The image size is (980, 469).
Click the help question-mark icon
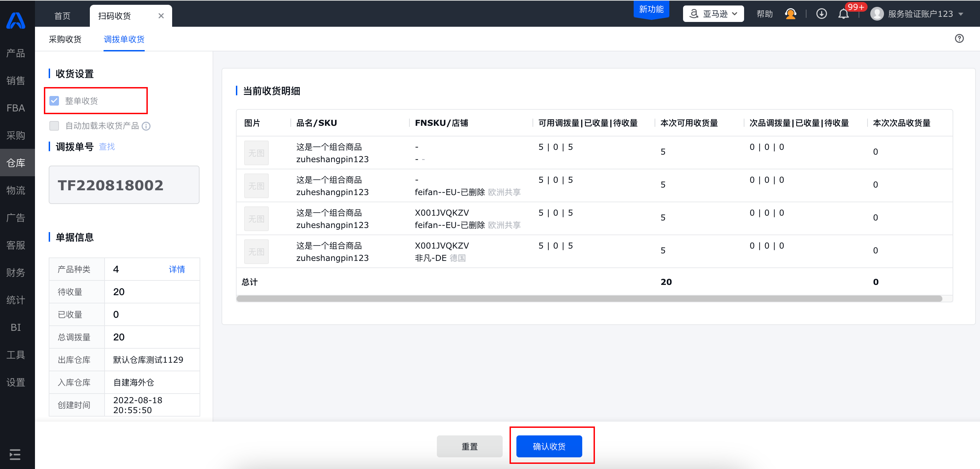coord(959,38)
